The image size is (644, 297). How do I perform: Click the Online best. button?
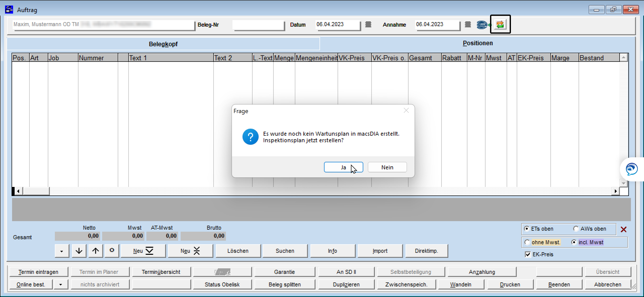pos(31,284)
